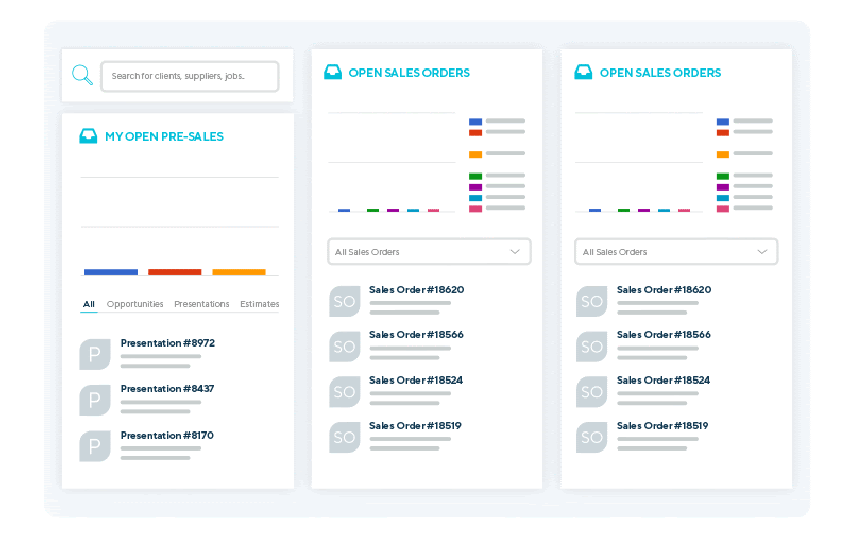Click teal legend swatch in middle sales orders chart
Image resolution: width=850 pixels, height=536 pixels.
pos(475,198)
